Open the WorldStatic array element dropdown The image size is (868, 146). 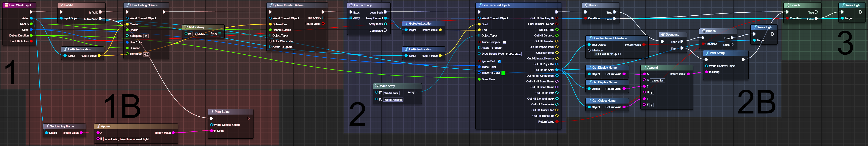(391, 93)
